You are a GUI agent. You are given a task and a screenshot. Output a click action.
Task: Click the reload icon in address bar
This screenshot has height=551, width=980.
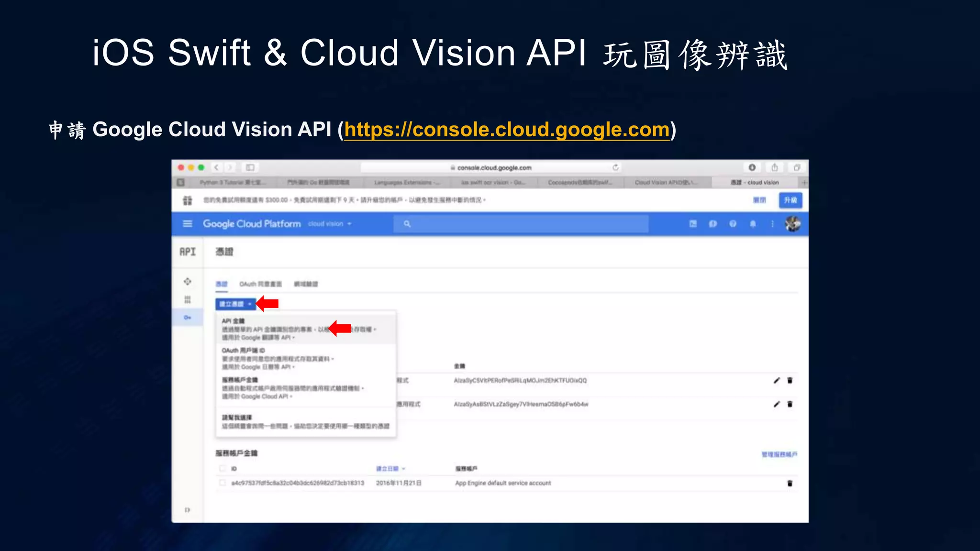(x=615, y=167)
